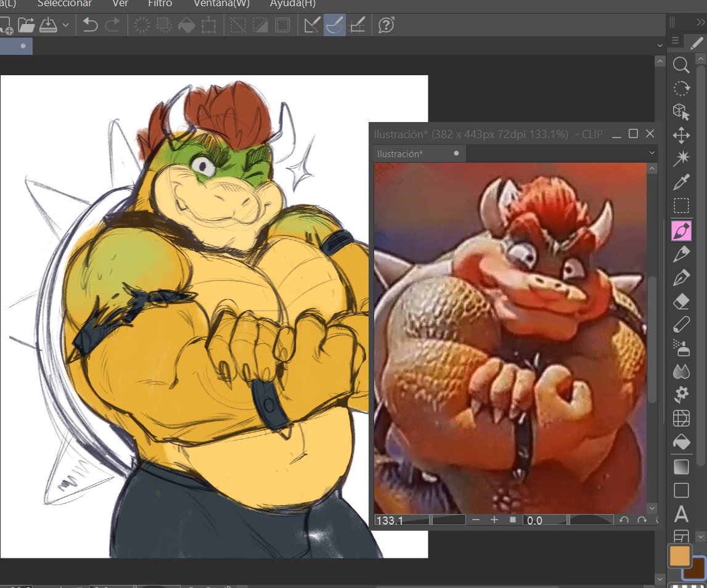Select the Figure rectangle tool
The height and width of the screenshot is (588, 707).
[x=681, y=490]
